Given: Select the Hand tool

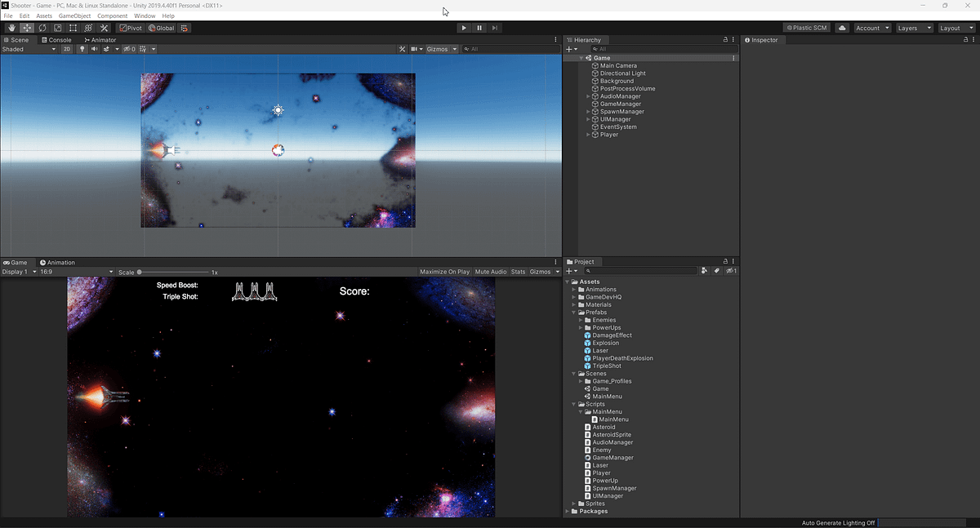Looking at the screenshot, I should click(x=11, y=27).
